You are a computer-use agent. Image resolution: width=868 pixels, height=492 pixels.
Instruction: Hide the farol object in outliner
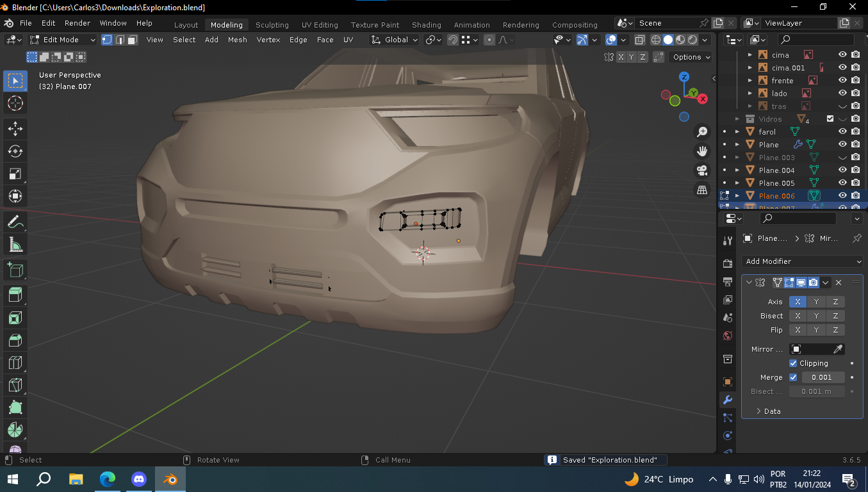[843, 132]
